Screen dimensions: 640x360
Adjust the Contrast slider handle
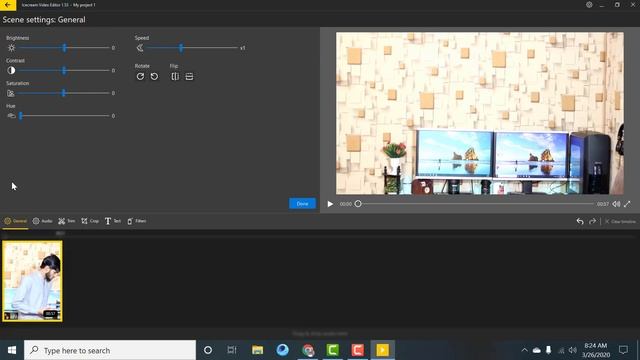click(64, 71)
